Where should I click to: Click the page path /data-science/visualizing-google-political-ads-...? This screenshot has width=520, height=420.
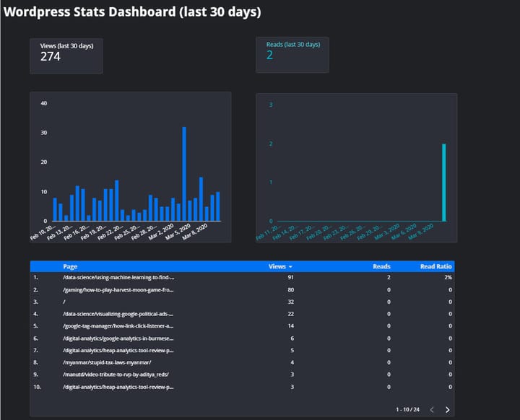[118, 314]
